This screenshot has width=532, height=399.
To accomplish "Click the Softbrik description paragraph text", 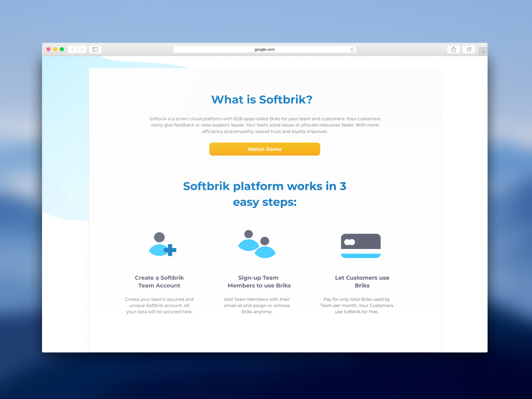I will pyautogui.click(x=265, y=125).
